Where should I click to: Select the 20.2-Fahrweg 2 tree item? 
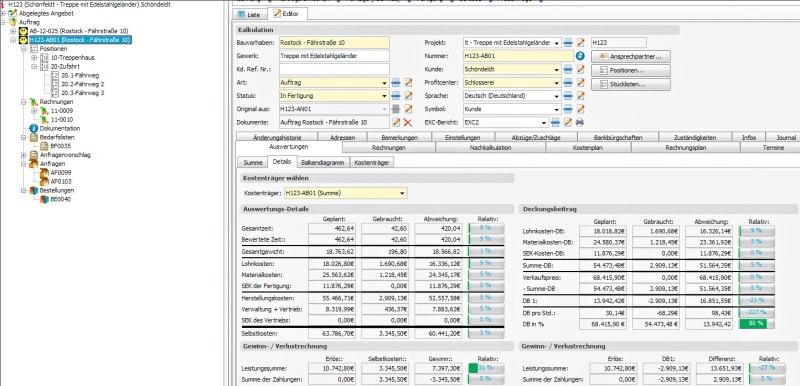[x=83, y=84]
